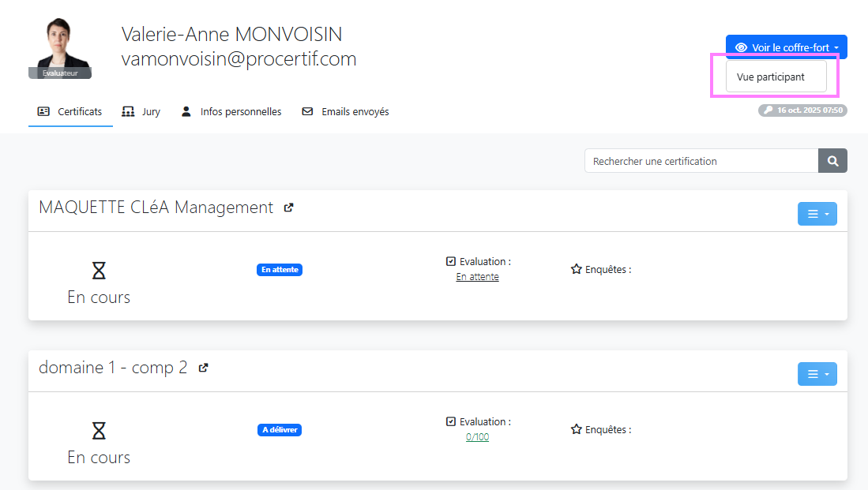Open external link icon beside domaine 1 - comp 2
Screen dimensions: 868x490
pos(203,368)
